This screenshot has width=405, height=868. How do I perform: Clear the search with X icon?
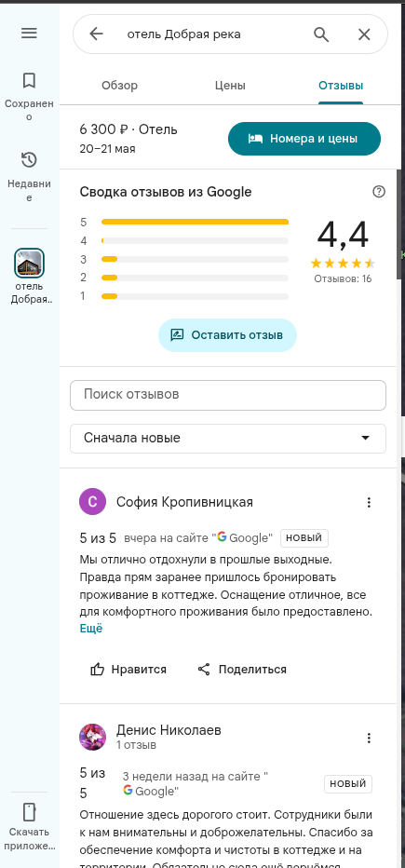[x=364, y=34]
